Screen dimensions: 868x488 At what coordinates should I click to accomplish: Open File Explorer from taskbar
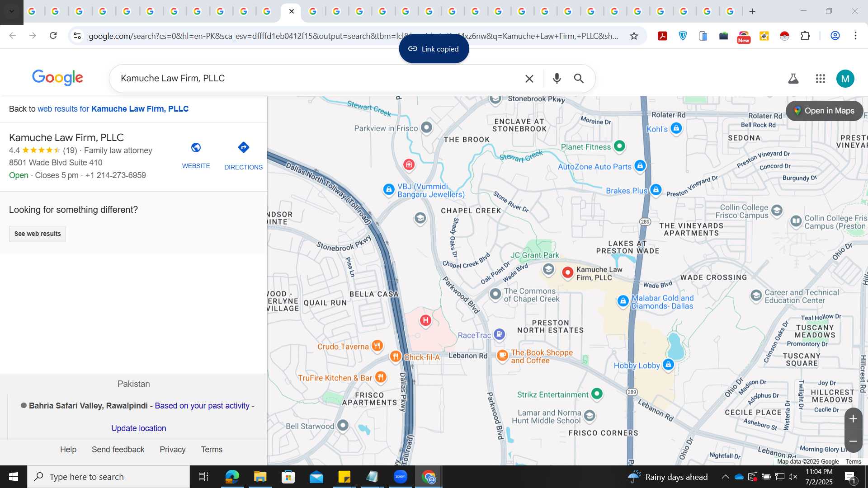click(x=260, y=477)
